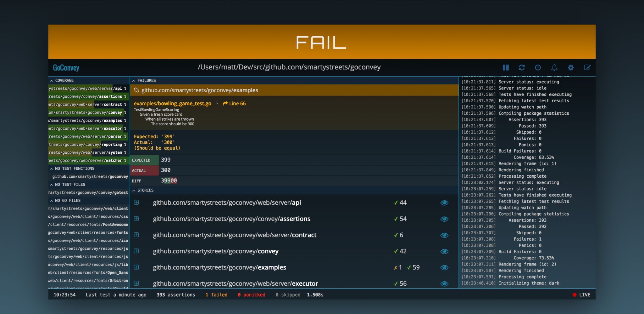Collapse the No Test Functions section
The image size is (644, 314).
pos(72,168)
